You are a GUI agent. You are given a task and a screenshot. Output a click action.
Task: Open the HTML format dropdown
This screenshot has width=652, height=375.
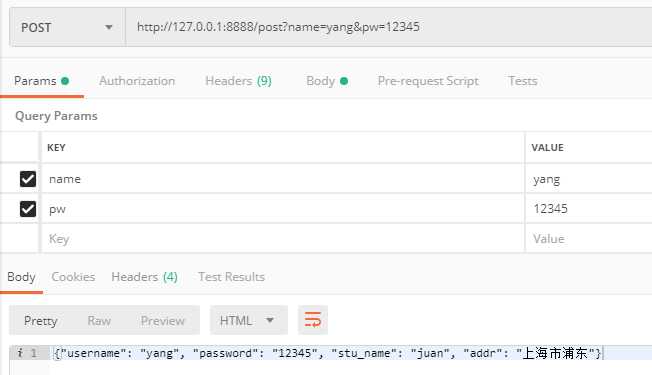[x=249, y=320]
